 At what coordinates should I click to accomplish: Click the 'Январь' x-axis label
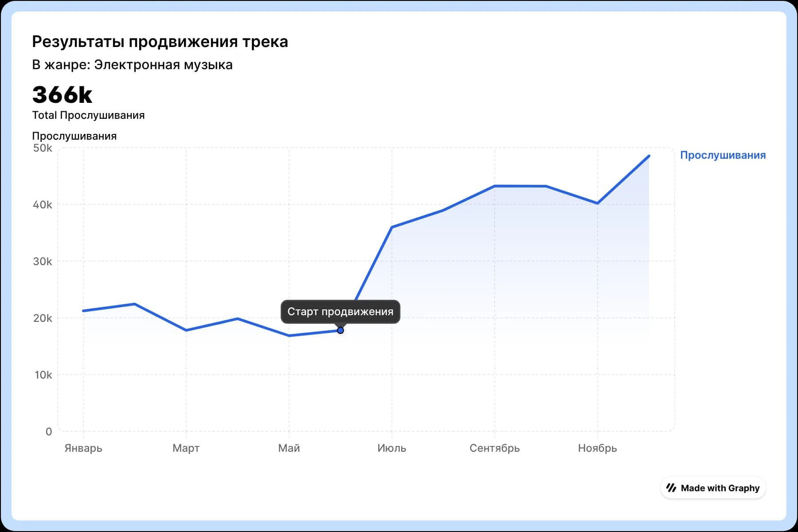point(83,448)
